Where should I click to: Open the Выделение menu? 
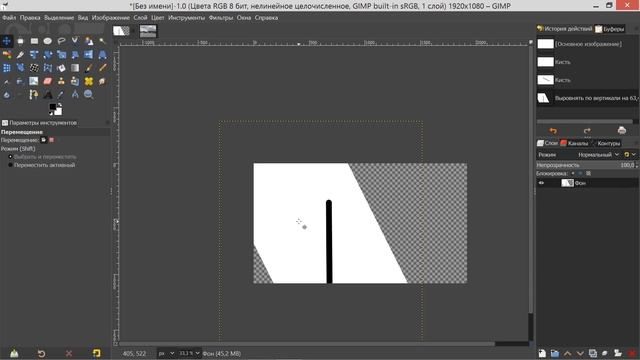point(59,18)
